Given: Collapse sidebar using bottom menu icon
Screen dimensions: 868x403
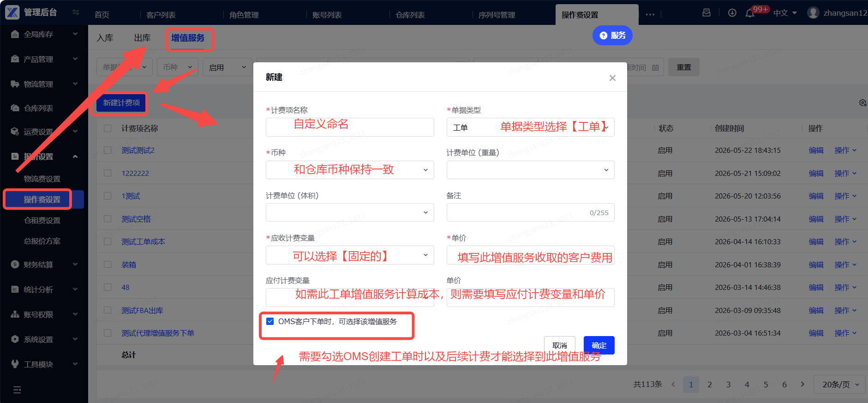Looking at the screenshot, I should 17,390.
